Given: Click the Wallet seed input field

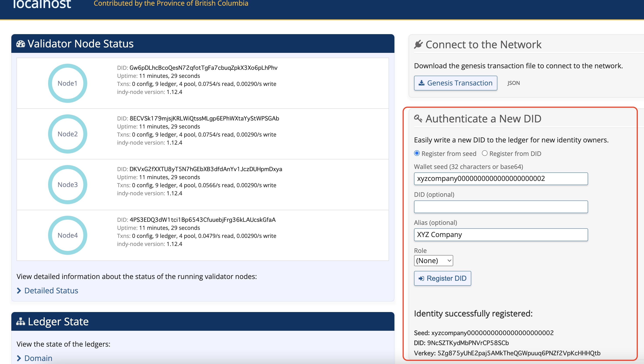Looking at the screenshot, I should pos(501,179).
